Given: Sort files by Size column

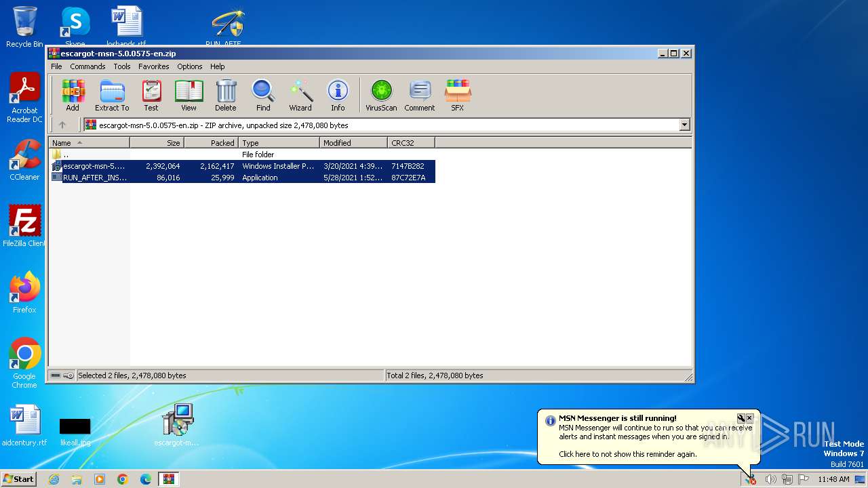Looking at the screenshot, I should [x=157, y=142].
